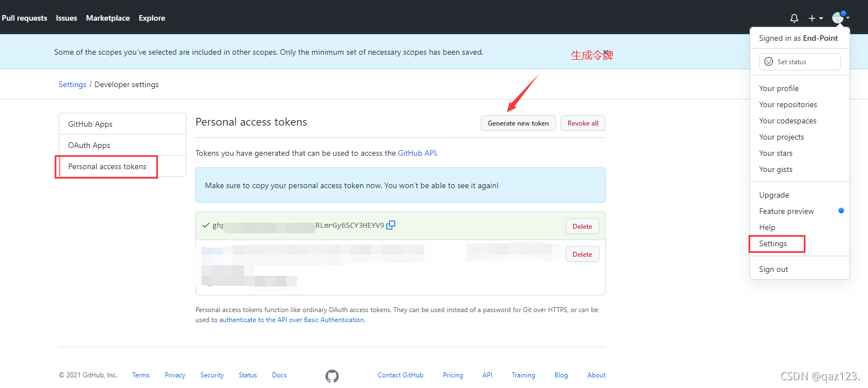Open API footer link
868x388 pixels.
pos(487,375)
